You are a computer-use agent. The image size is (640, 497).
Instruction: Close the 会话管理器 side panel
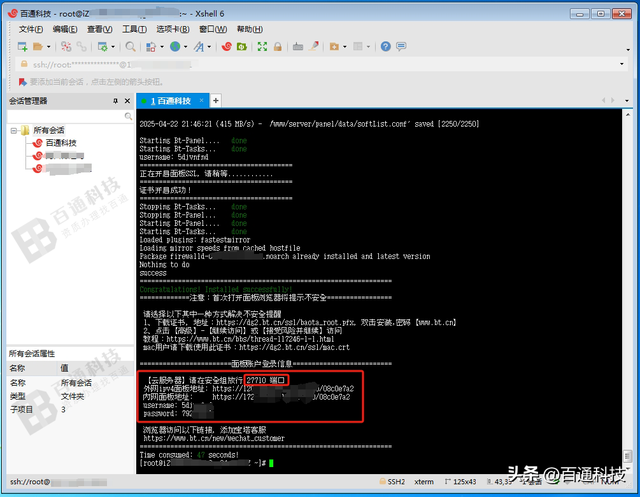(126, 101)
